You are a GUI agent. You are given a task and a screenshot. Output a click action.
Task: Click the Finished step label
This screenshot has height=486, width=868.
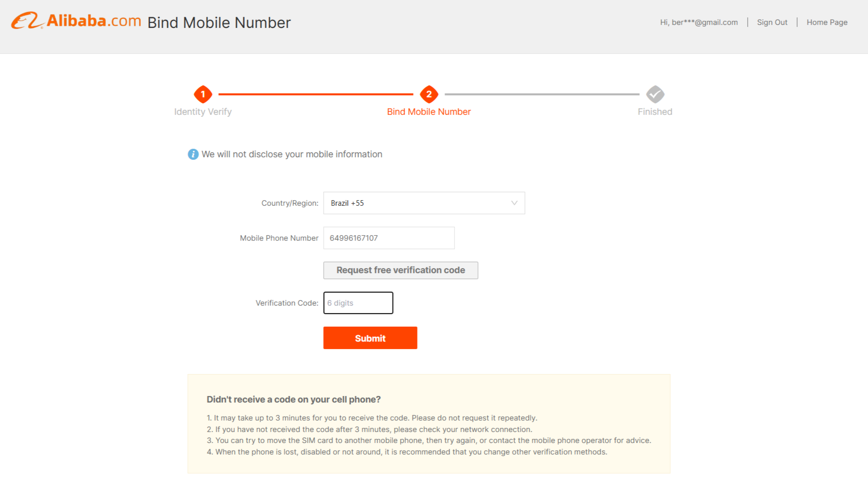point(655,112)
